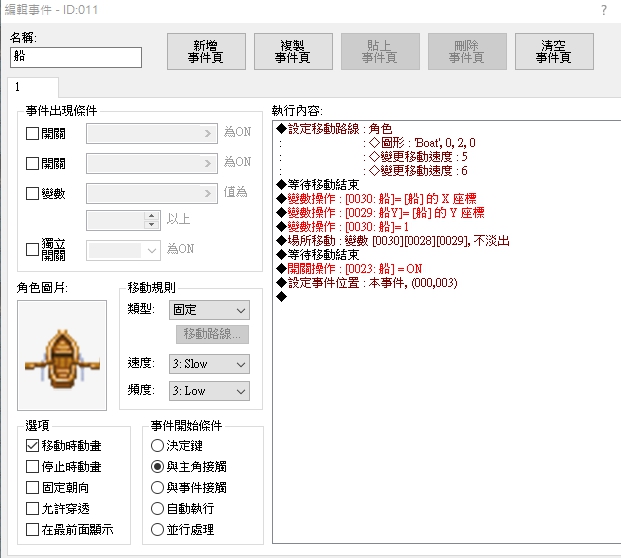Screen dimensions: 621x558
Task: Check the 停止時動畫 option
Action: (32, 467)
